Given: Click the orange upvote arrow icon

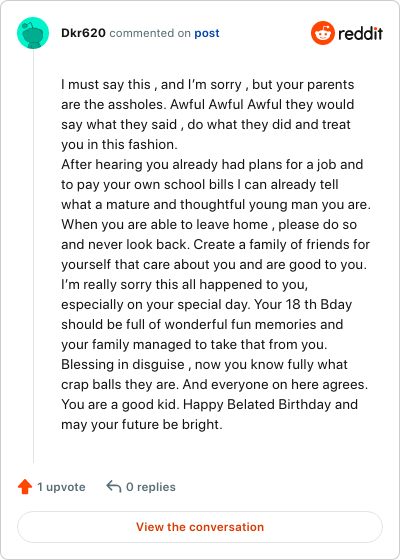Looking at the screenshot, I should coord(25,487).
